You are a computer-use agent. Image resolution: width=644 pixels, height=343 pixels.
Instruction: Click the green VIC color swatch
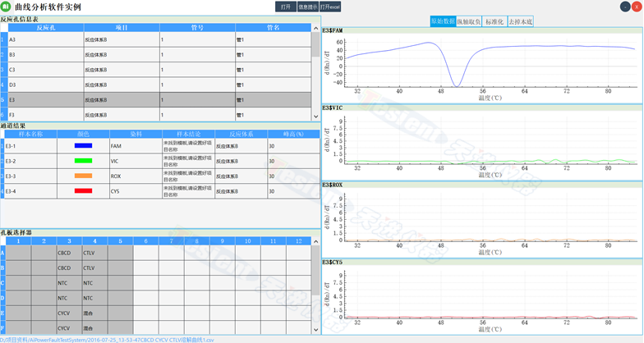point(83,161)
